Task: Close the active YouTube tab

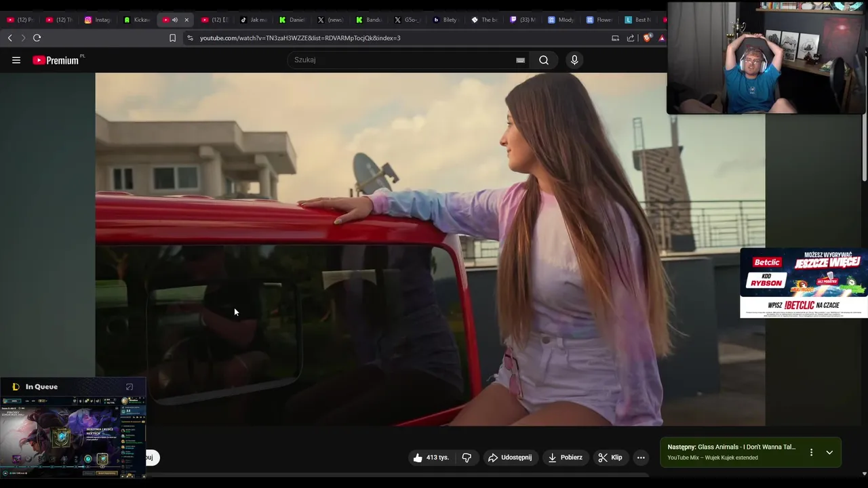Action: click(186, 20)
